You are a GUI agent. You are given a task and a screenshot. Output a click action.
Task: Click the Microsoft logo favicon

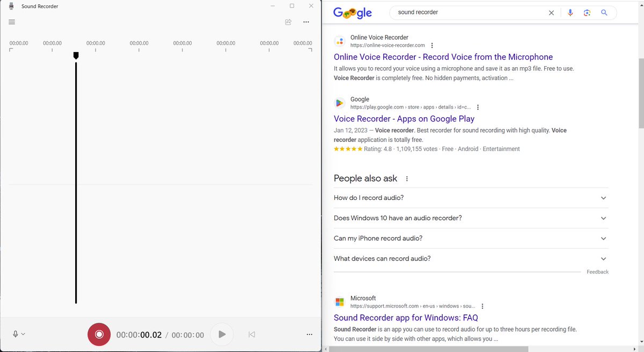(x=339, y=301)
